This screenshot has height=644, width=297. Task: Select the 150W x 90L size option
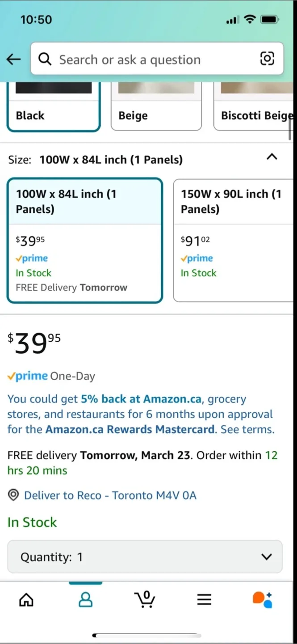(232, 241)
